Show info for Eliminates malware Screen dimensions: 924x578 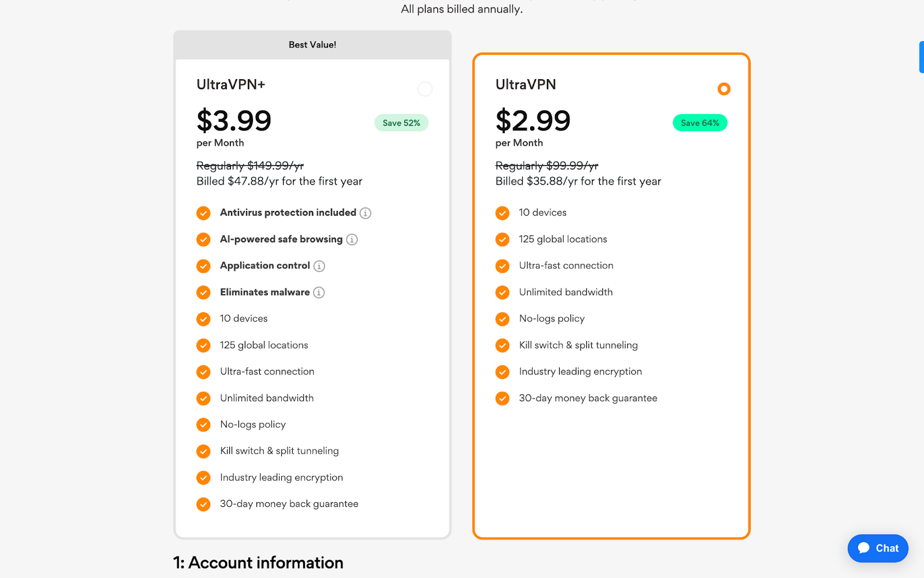(x=319, y=293)
